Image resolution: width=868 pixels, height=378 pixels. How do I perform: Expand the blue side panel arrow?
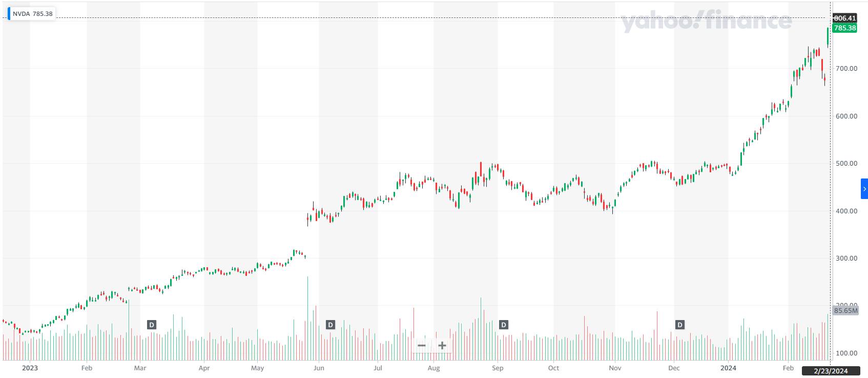pos(864,189)
